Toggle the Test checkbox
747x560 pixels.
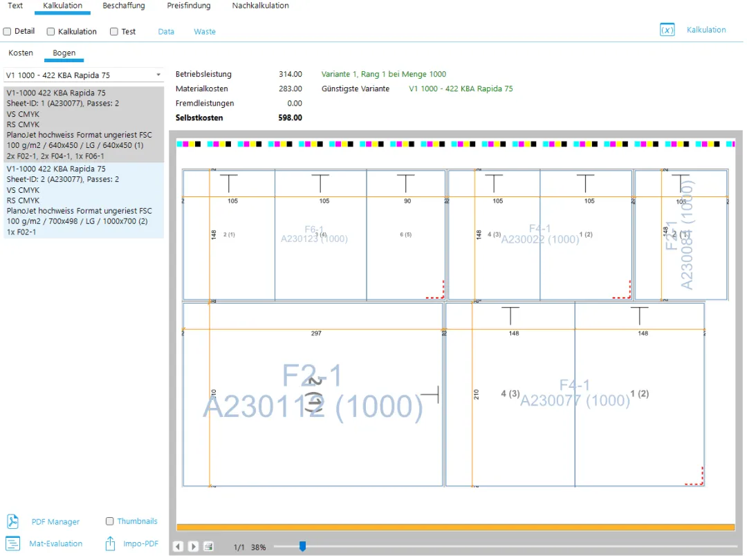[114, 32]
